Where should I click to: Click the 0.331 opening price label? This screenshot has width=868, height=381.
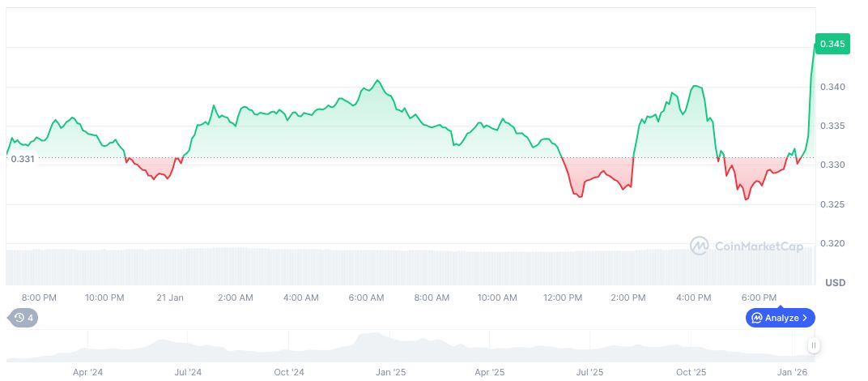click(23, 159)
